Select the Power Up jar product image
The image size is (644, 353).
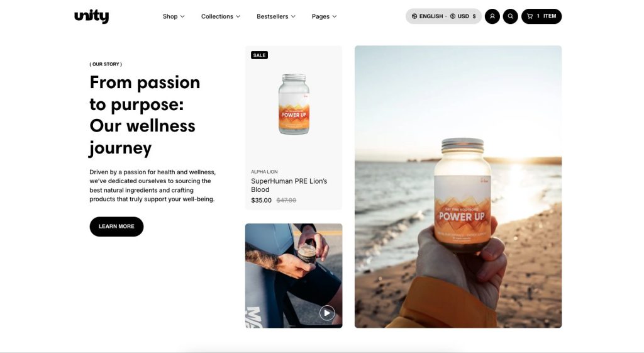[x=294, y=104]
